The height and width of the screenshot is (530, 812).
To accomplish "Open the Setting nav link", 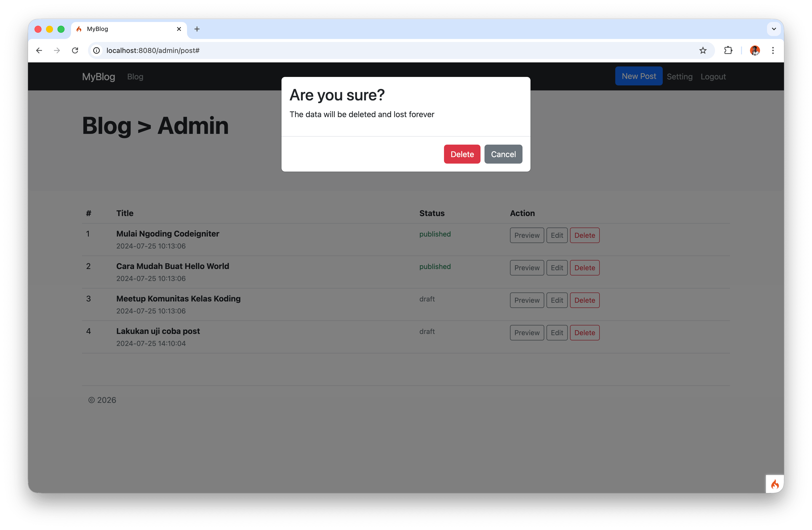I will 679,77.
